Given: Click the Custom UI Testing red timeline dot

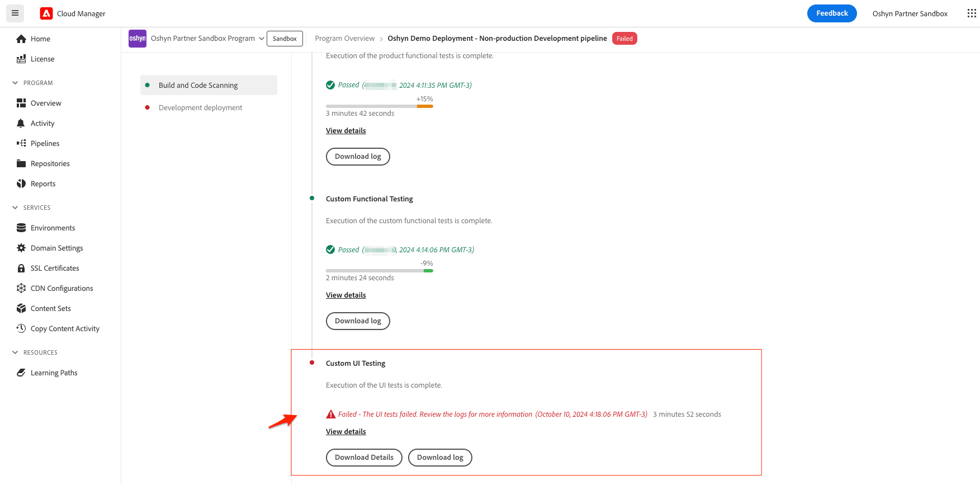Looking at the screenshot, I should 312,362.
